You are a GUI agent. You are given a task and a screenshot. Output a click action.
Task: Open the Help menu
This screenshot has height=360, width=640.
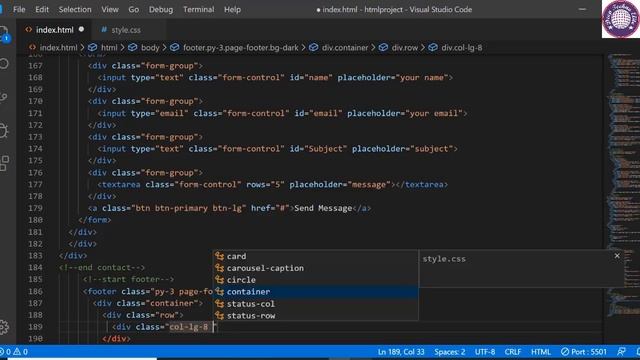click(232, 9)
